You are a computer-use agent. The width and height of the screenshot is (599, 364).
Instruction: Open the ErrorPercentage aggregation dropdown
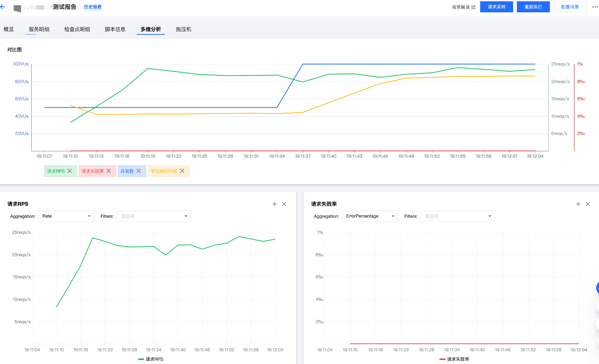pyautogui.click(x=369, y=216)
